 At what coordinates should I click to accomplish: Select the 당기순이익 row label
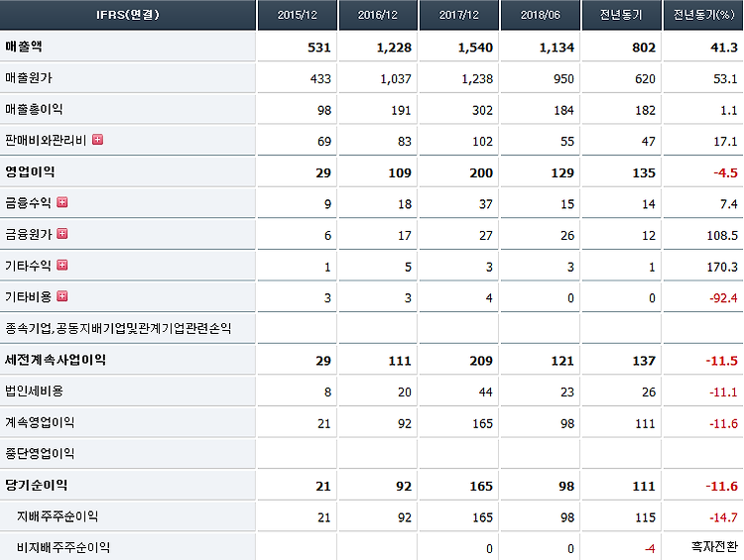click(36, 485)
